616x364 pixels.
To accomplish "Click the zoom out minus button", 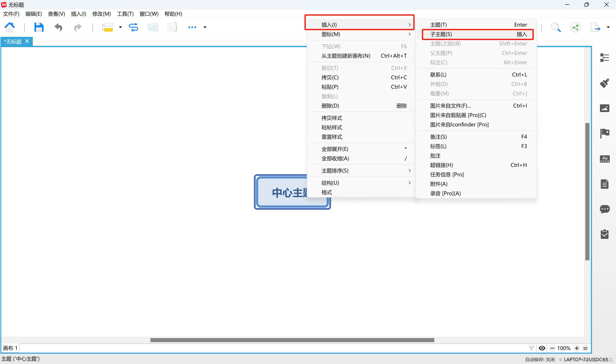I will click(552, 348).
